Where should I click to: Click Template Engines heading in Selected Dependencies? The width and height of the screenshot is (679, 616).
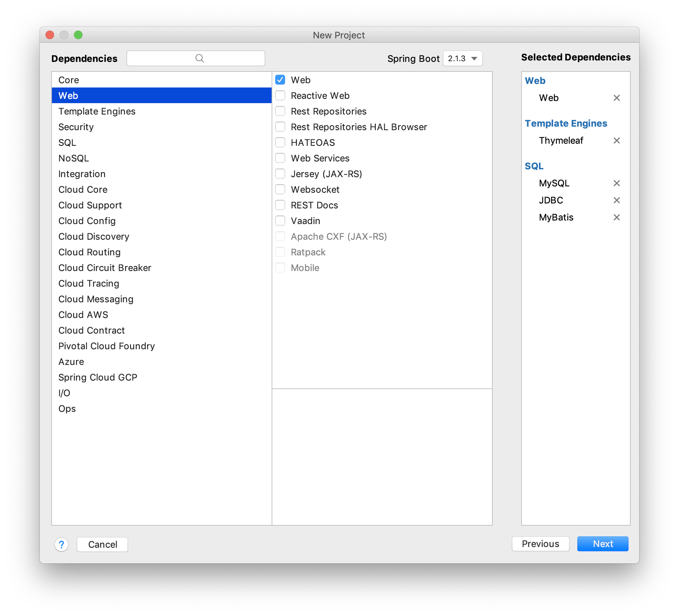[566, 123]
